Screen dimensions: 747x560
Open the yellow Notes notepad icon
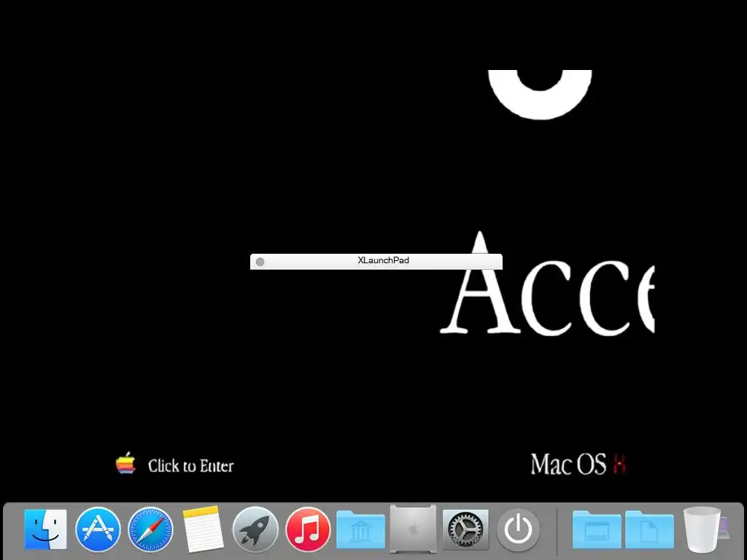tap(203, 529)
